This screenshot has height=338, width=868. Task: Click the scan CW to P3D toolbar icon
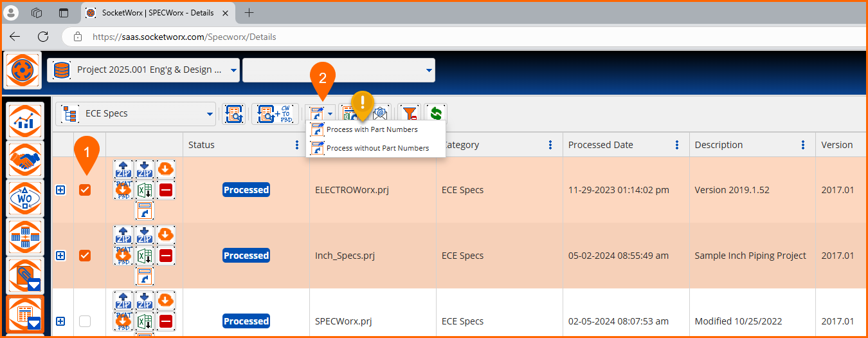(x=275, y=114)
